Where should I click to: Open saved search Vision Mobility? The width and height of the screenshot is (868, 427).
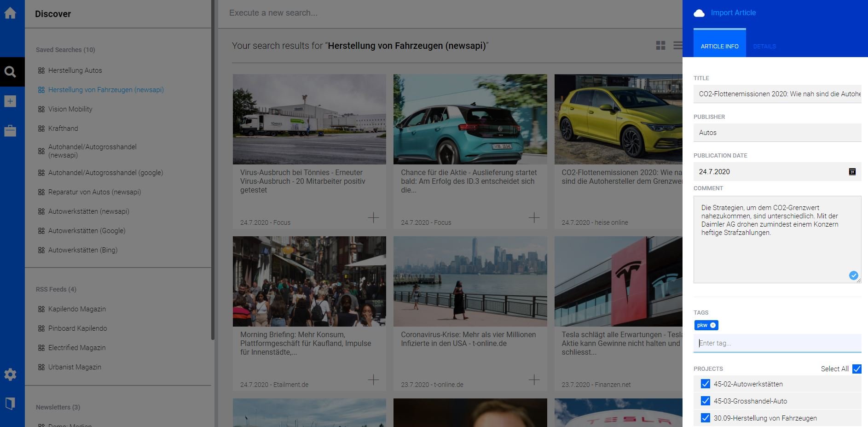[x=70, y=109]
